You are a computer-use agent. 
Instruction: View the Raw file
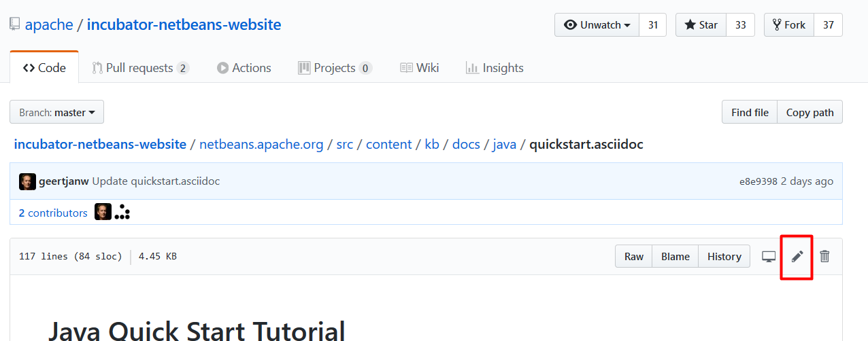point(634,256)
